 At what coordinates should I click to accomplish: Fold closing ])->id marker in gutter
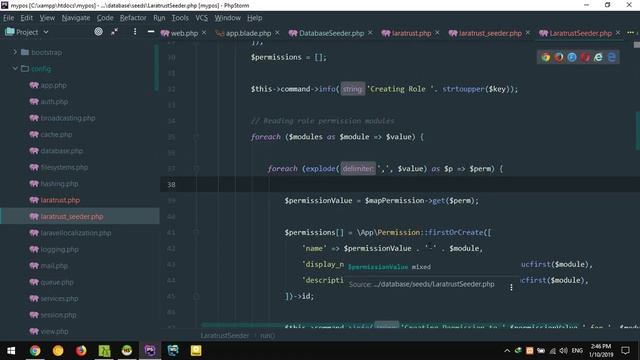tap(196, 296)
